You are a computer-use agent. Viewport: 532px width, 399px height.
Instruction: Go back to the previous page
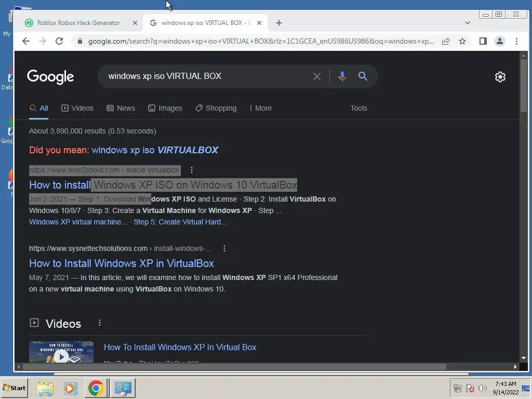coord(26,42)
